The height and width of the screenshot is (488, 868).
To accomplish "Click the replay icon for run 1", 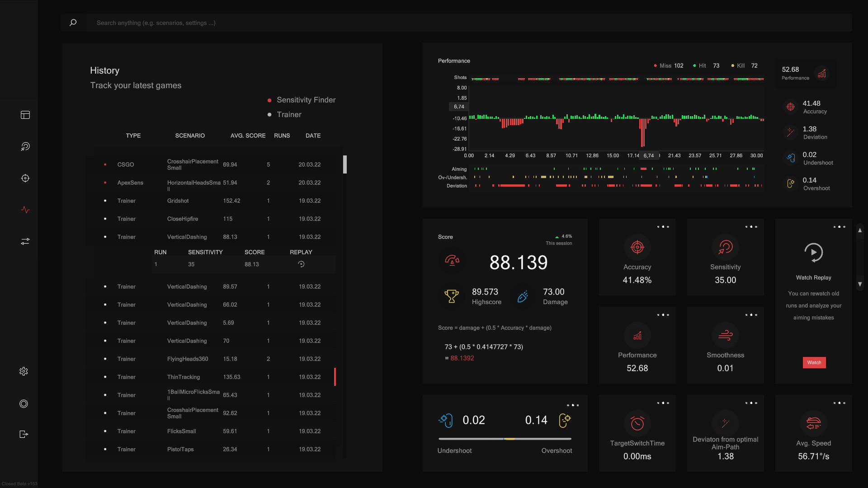I will [301, 264].
